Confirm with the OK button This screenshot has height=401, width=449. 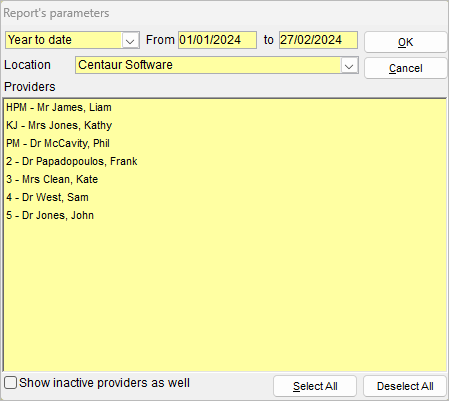[405, 42]
